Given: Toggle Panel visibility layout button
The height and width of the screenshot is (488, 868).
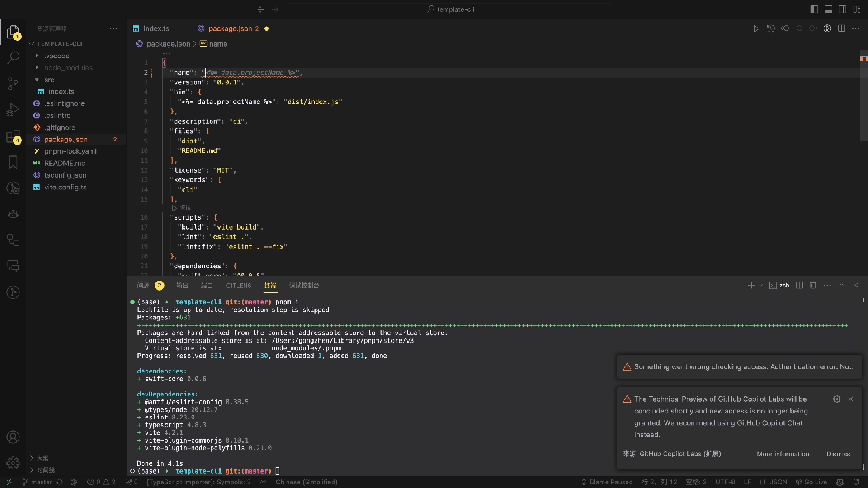Looking at the screenshot, I should tap(828, 9).
